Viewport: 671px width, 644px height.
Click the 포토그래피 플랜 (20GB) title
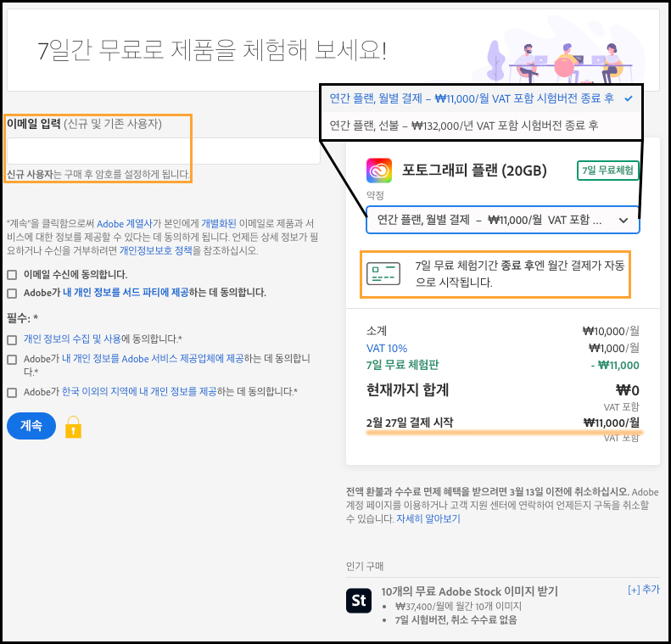(474, 171)
